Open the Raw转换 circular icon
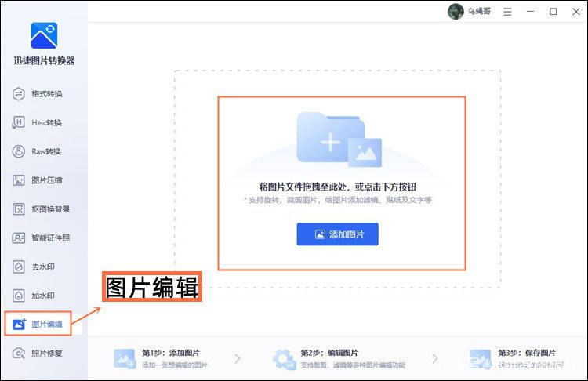The width and height of the screenshot is (588, 381). [18, 151]
